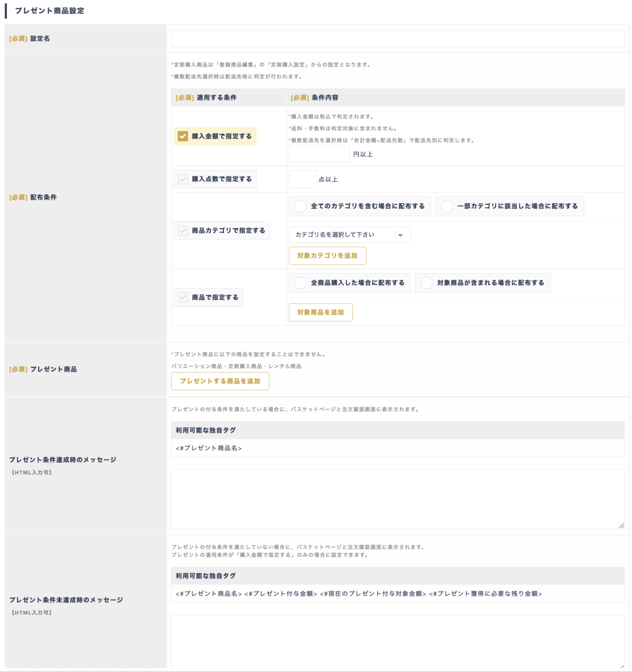Select 全商品購入した場合に配布する radio
The height and width of the screenshot is (672, 632).
coord(300,283)
